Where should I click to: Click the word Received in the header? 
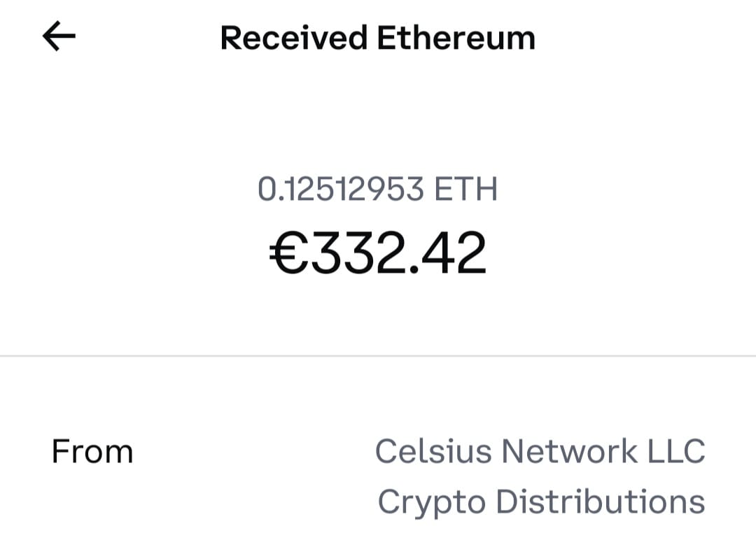pos(293,38)
